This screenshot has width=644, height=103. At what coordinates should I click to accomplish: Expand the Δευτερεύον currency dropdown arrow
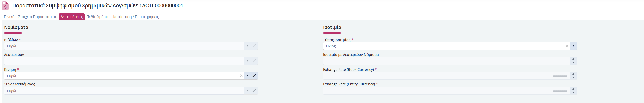[247, 61]
